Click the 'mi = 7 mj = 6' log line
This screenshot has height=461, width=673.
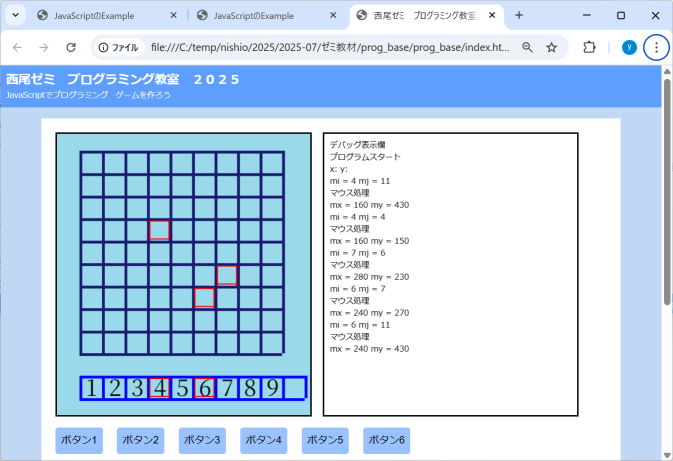click(358, 253)
